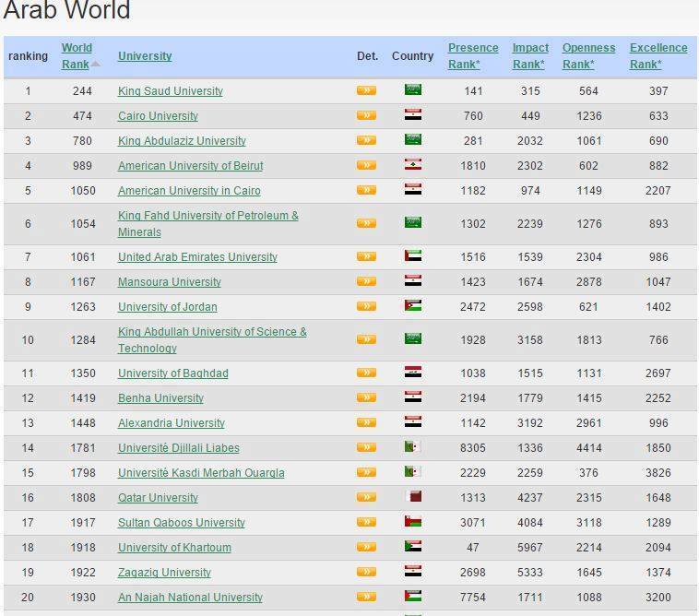
Task: Click presence rank value 8305
Action: point(473,448)
